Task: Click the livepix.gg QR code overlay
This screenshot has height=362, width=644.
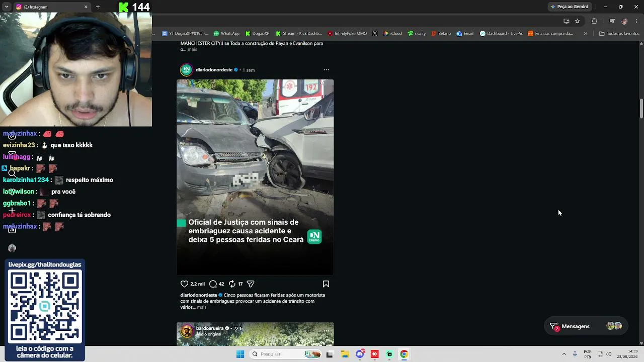Action: coord(45,306)
